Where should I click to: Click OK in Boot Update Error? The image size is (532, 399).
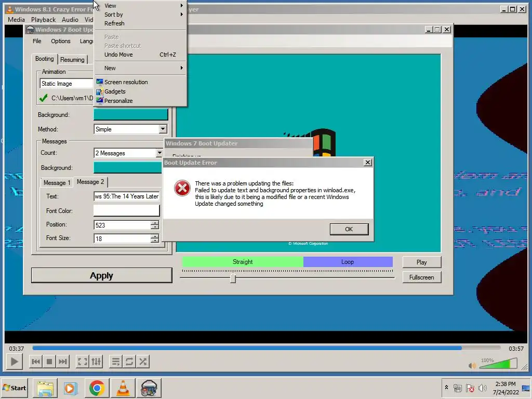click(349, 229)
